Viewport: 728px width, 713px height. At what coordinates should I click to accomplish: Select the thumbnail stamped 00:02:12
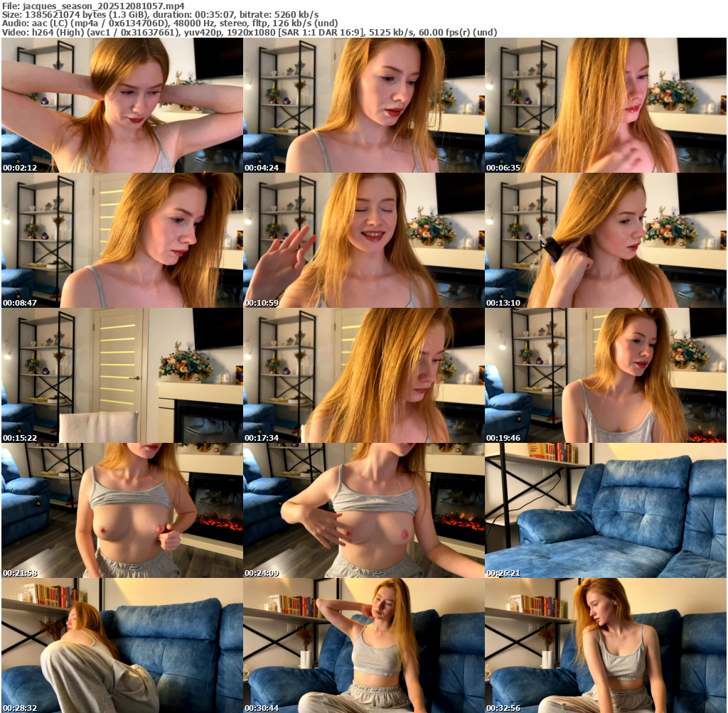[x=122, y=105]
